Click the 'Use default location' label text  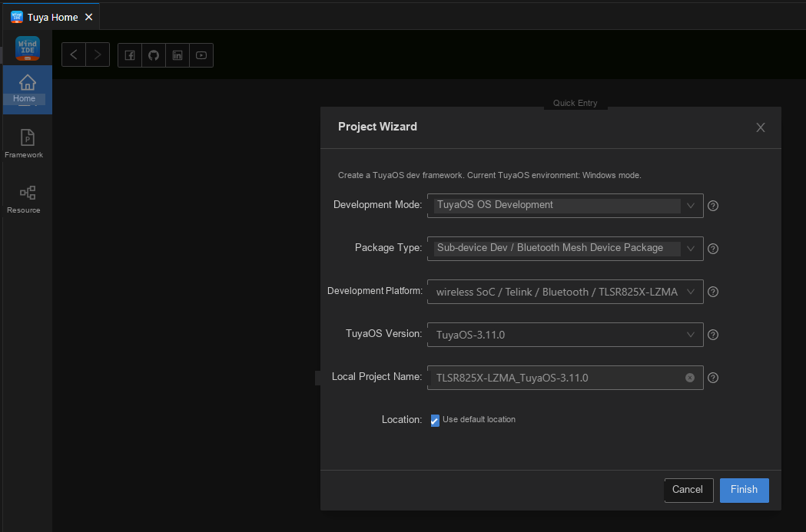[x=479, y=420]
